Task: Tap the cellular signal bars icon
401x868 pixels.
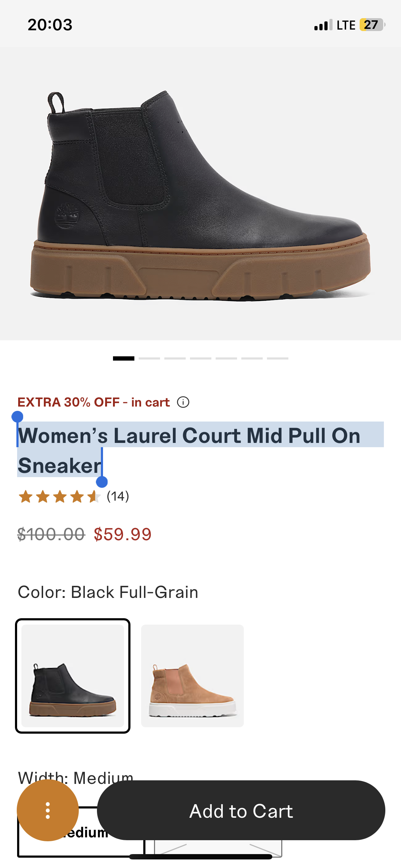Action: coord(323,25)
